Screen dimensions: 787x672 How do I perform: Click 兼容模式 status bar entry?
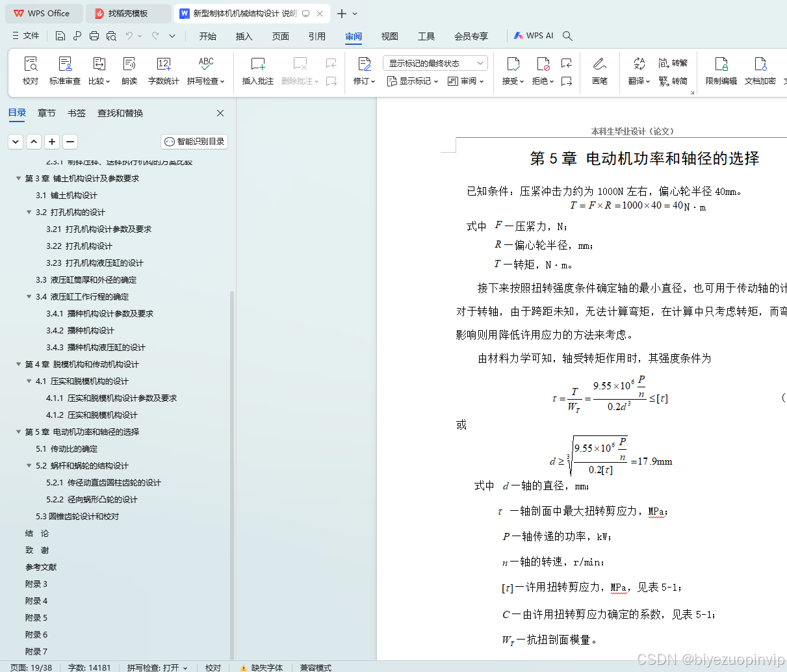click(x=316, y=667)
